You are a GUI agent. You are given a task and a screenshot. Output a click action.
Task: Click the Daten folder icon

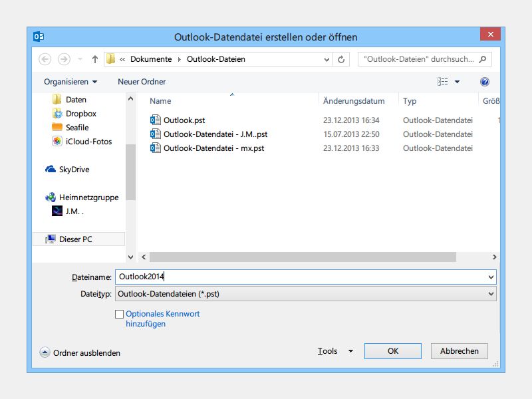(x=57, y=99)
